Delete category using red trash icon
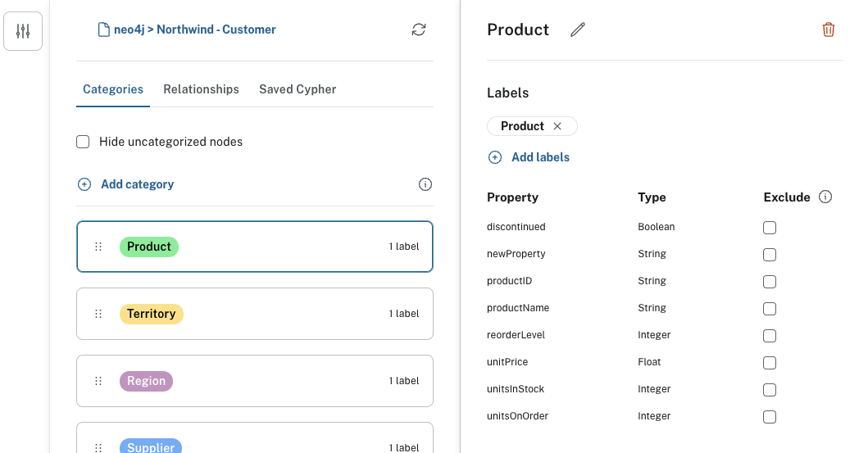Viewport: 868px width, 453px height. coord(829,29)
